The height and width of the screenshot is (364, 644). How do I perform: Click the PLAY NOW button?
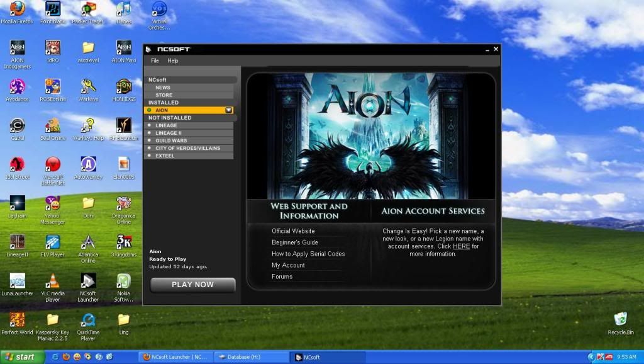192,285
